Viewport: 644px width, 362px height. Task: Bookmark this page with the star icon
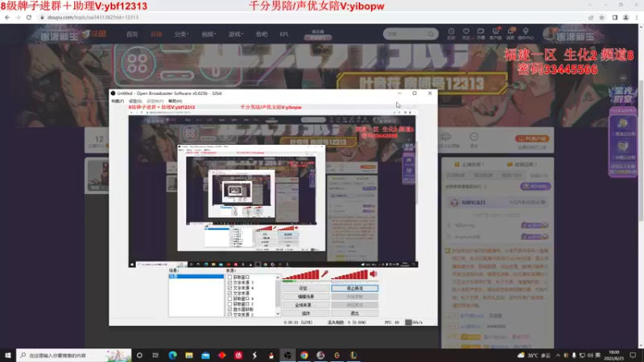pos(601,17)
